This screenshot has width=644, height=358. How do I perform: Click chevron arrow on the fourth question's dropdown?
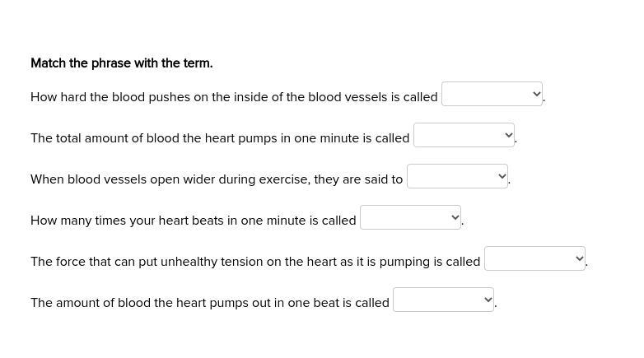(455, 218)
